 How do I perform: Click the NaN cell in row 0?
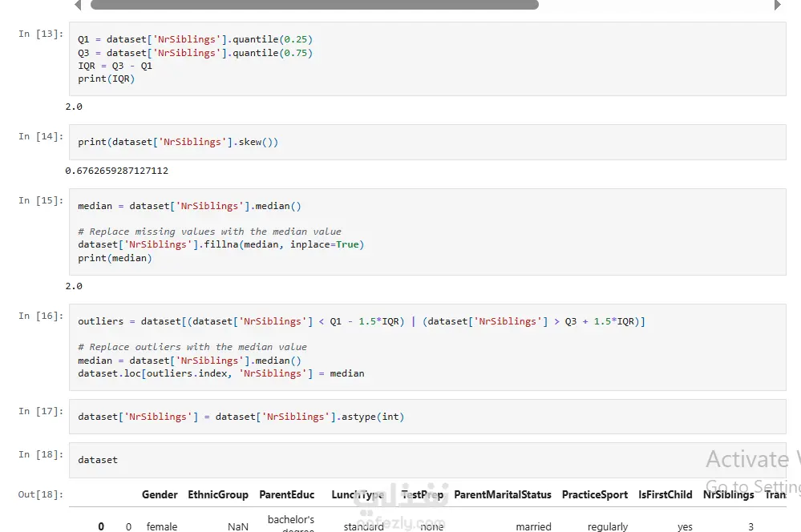(x=238, y=526)
